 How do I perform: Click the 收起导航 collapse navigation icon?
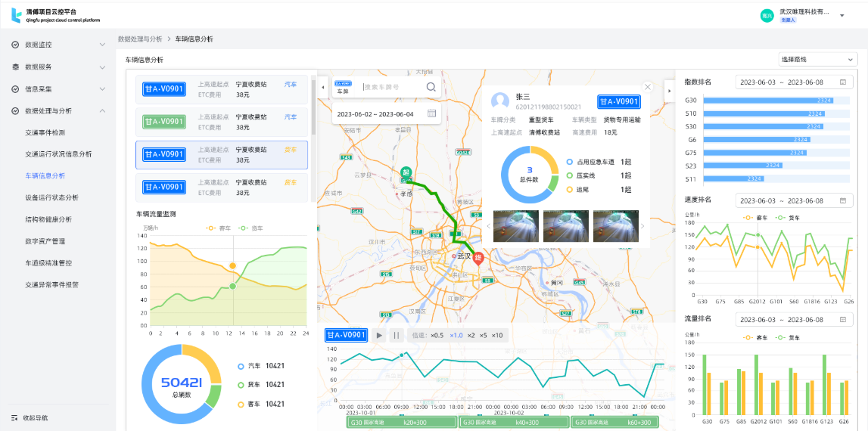(x=15, y=417)
